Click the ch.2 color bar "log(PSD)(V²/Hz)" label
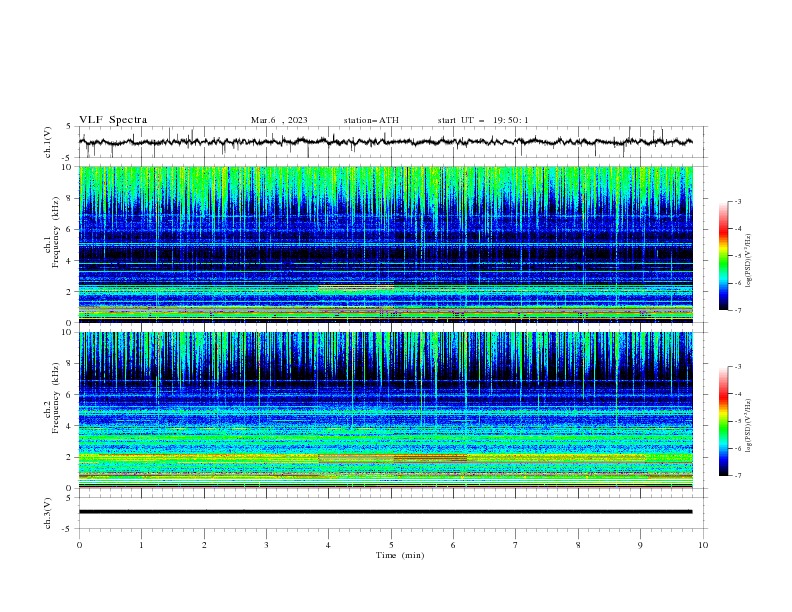 749,426
